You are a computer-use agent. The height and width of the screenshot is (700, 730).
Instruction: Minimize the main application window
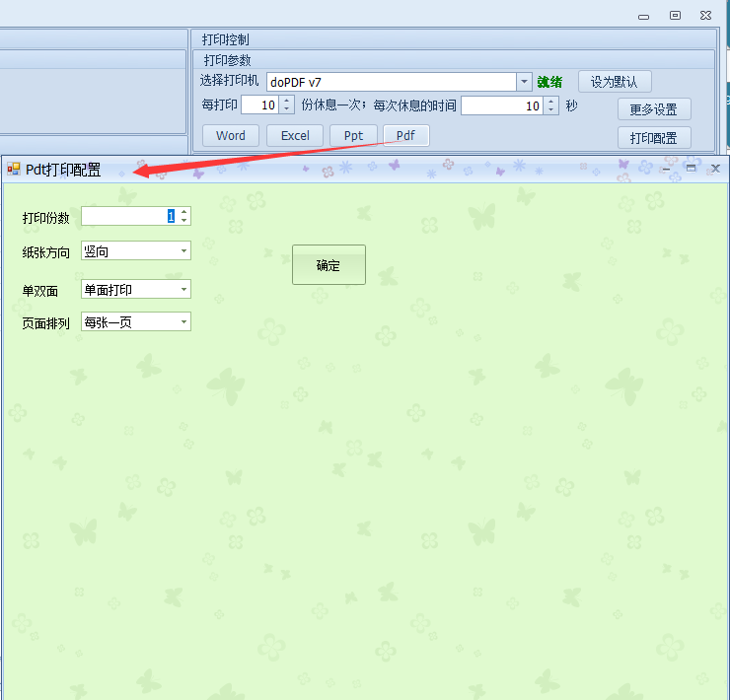tap(644, 17)
